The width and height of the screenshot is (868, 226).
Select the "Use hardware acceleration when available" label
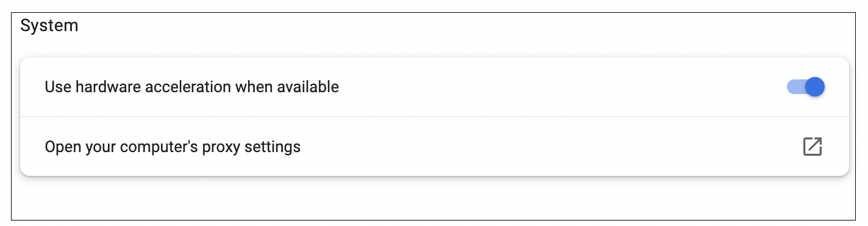[191, 87]
